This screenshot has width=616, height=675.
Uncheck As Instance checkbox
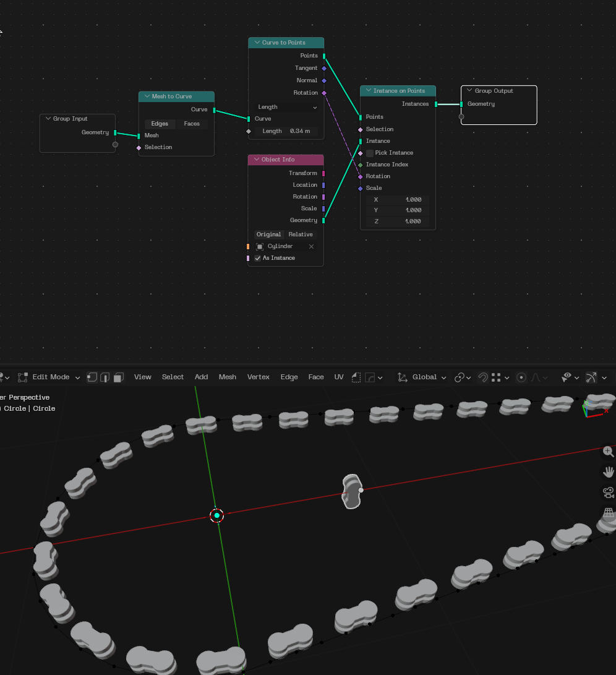coord(258,258)
